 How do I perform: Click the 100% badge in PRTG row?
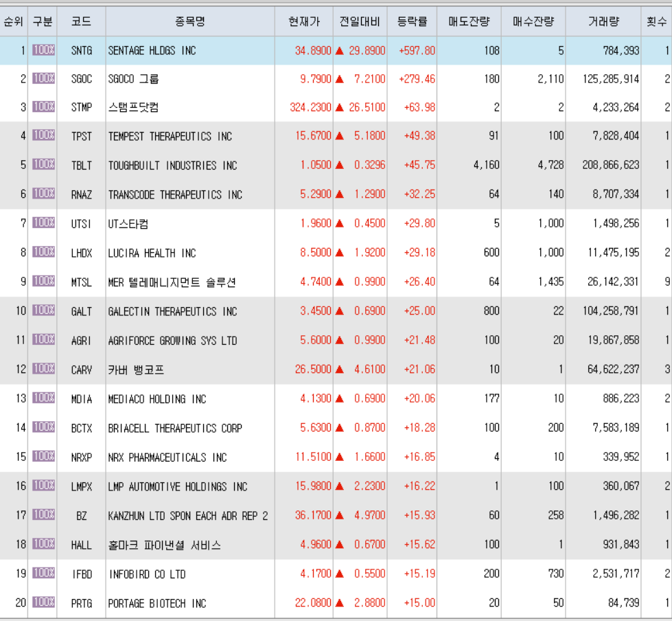click(x=44, y=602)
